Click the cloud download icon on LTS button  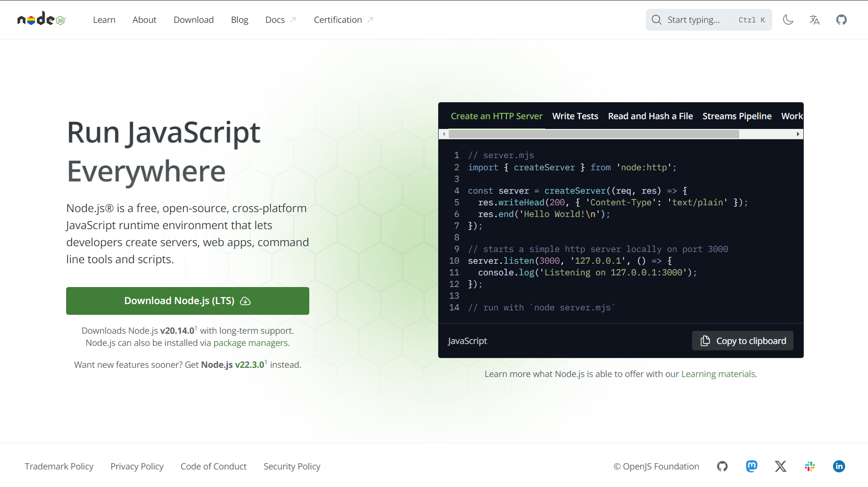pyautogui.click(x=246, y=301)
